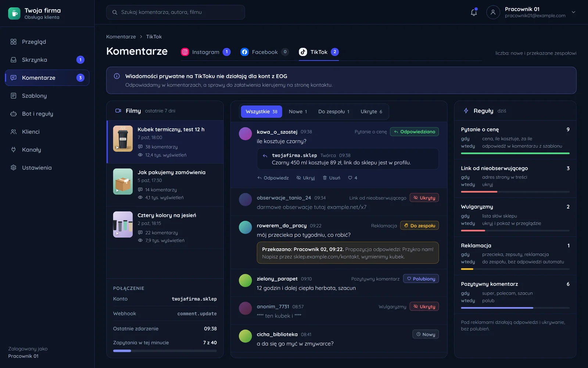This screenshot has height=368, width=588.
Task: Click the Komentarze breadcrumb link
Action: click(x=121, y=37)
